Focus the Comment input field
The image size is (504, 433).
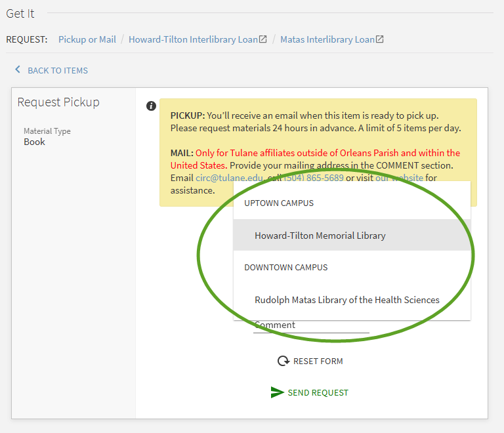(x=311, y=325)
